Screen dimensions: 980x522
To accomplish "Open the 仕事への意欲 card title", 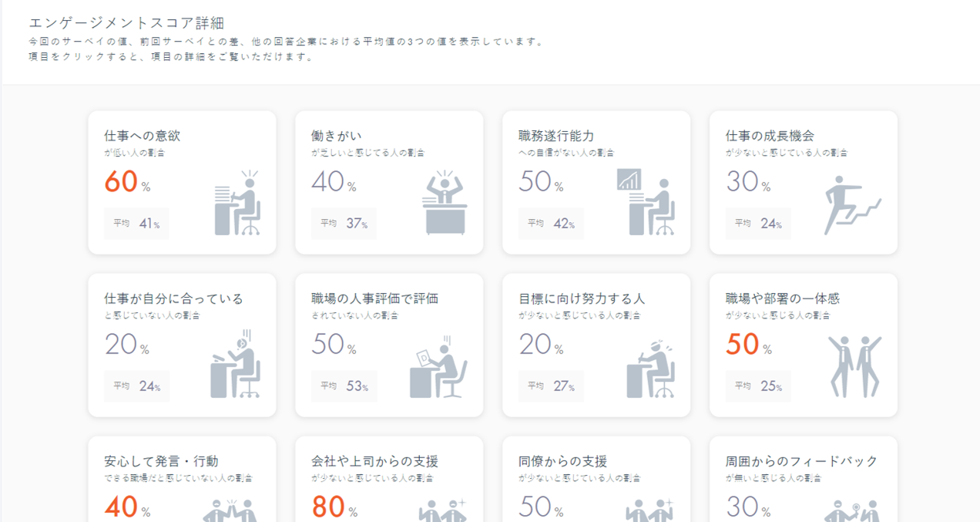I will click(x=143, y=136).
